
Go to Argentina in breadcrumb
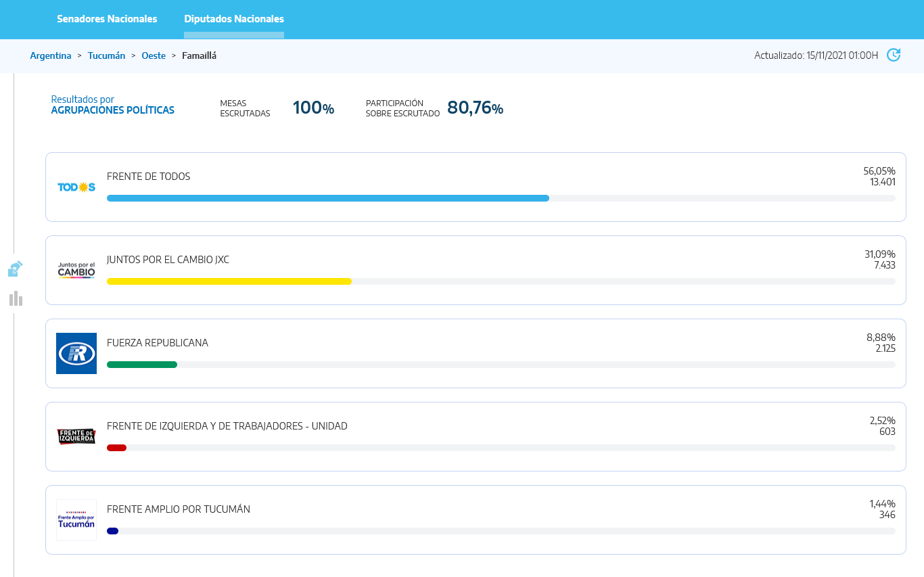(51, 55)
